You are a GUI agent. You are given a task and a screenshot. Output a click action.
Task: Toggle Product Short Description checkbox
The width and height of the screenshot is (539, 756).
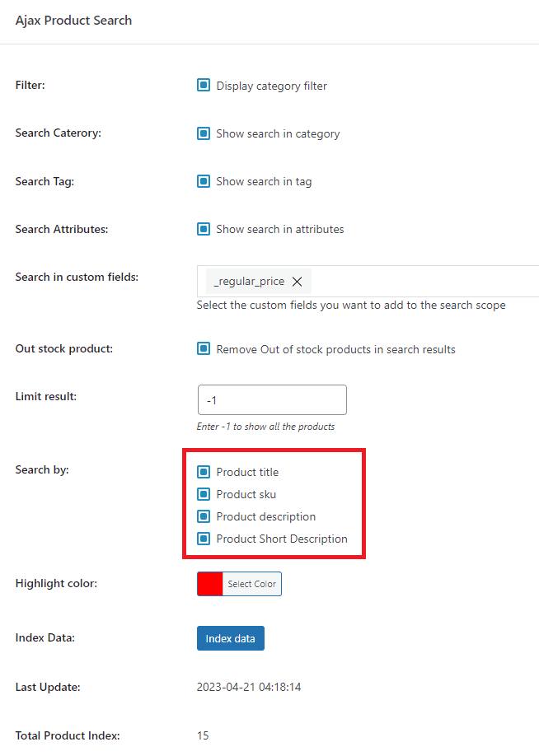click(204, 539)
